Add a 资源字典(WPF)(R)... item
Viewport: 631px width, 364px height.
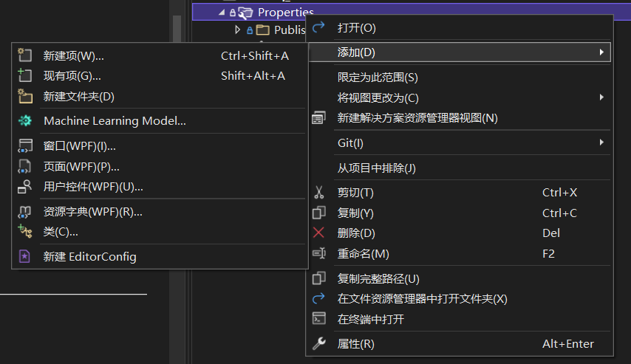click(x=160, y=212)
